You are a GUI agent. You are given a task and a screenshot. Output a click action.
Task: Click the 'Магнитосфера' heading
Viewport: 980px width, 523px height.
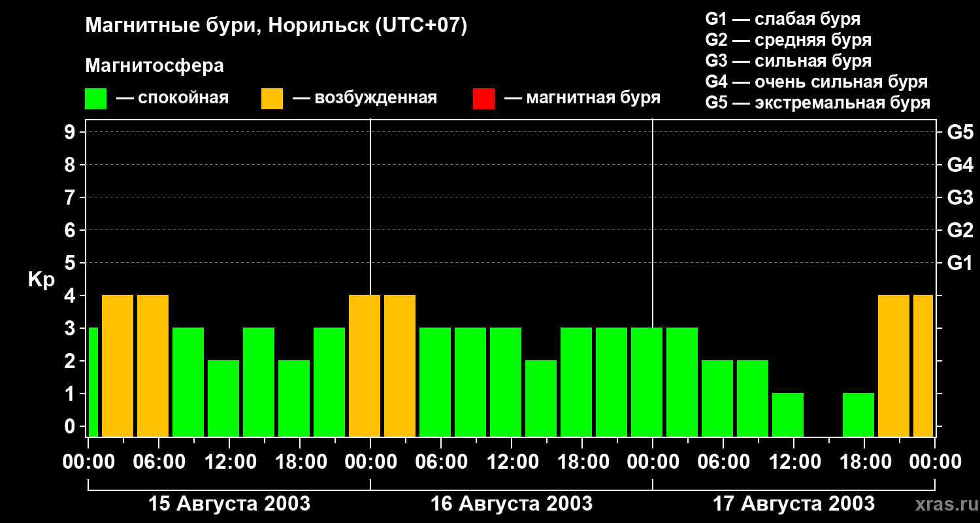[154, 66]
